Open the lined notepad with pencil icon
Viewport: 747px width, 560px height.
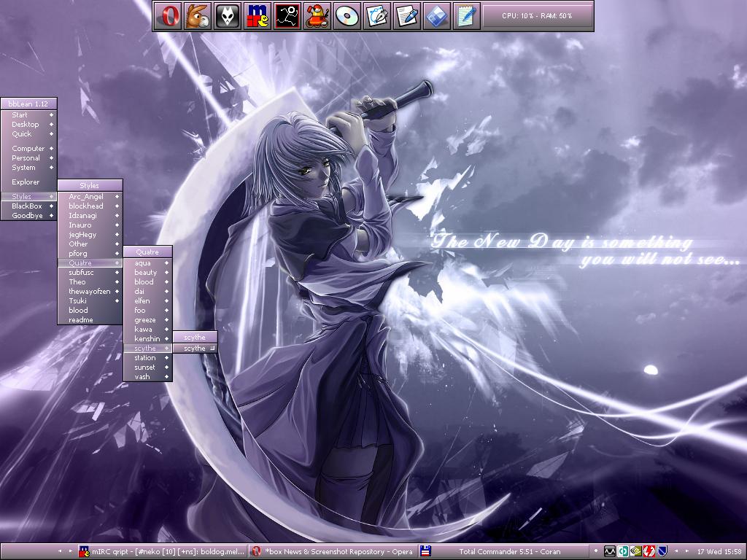click(466, 16)
